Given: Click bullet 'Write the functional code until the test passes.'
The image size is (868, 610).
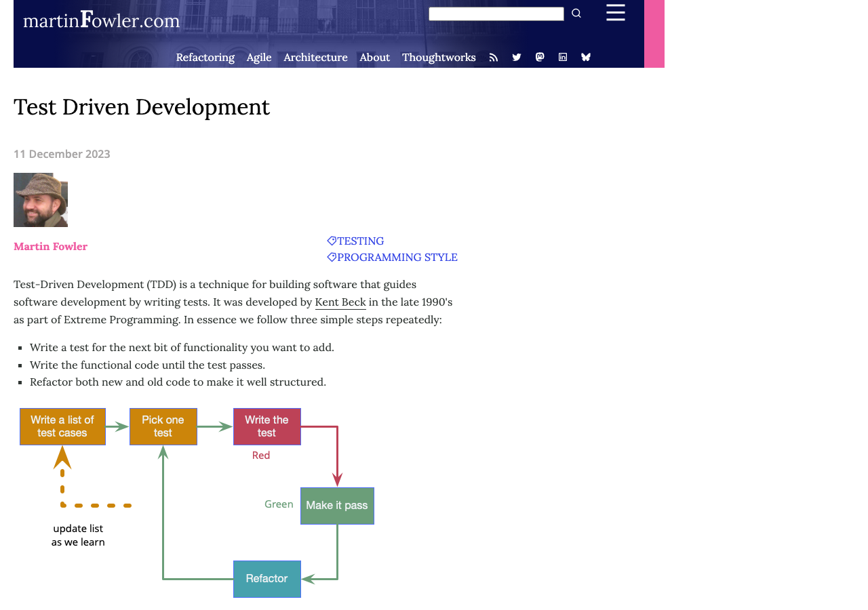Looking at the screenshot, I should 147,365.
